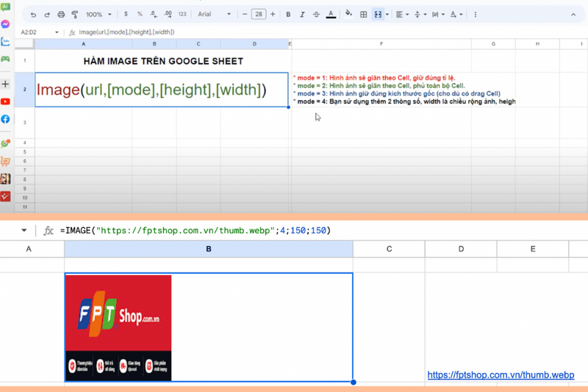Open the 123 more formats menu
Screen dimensions: 588x392
182,14
